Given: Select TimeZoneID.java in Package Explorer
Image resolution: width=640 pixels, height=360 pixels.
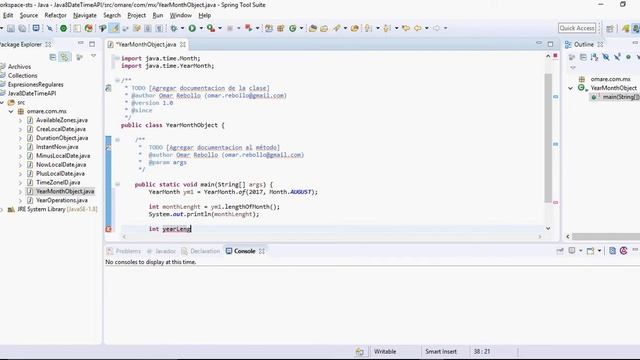Looking at the screenshot, I should pos(58,182).
